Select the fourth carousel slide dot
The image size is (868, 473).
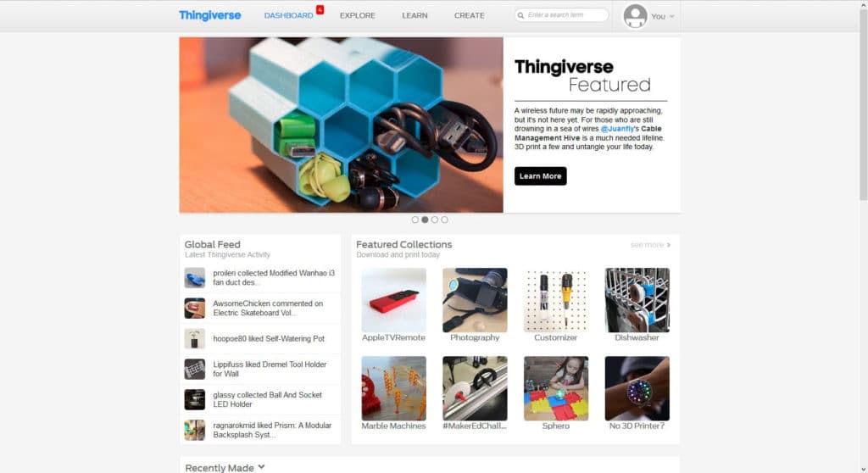pyautogui.click(x=444, y=220)
